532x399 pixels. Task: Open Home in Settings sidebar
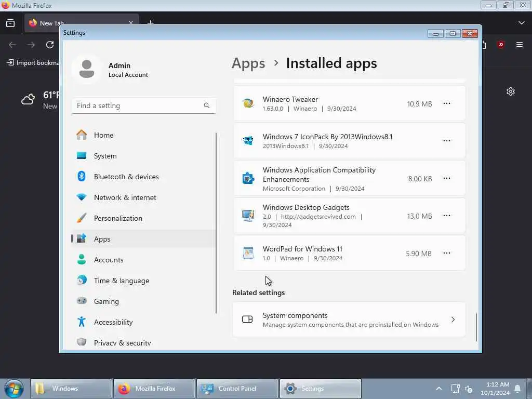(x=143, y=135)
